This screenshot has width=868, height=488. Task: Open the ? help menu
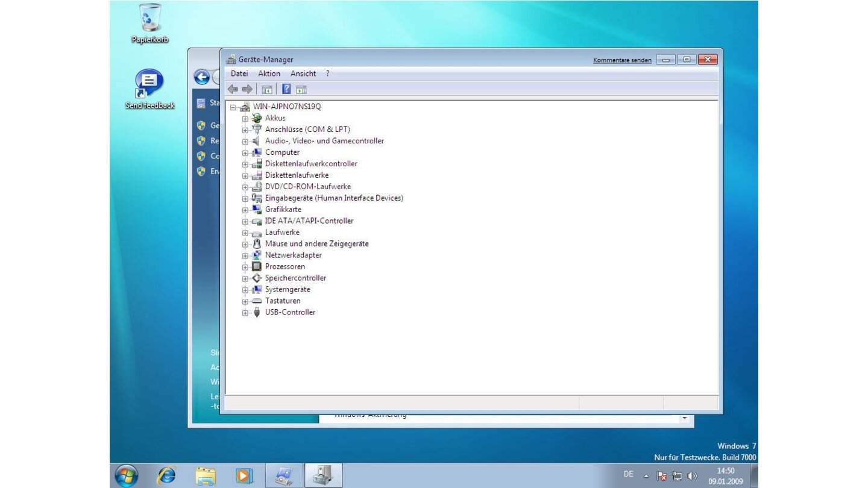(x=328, y=74)
